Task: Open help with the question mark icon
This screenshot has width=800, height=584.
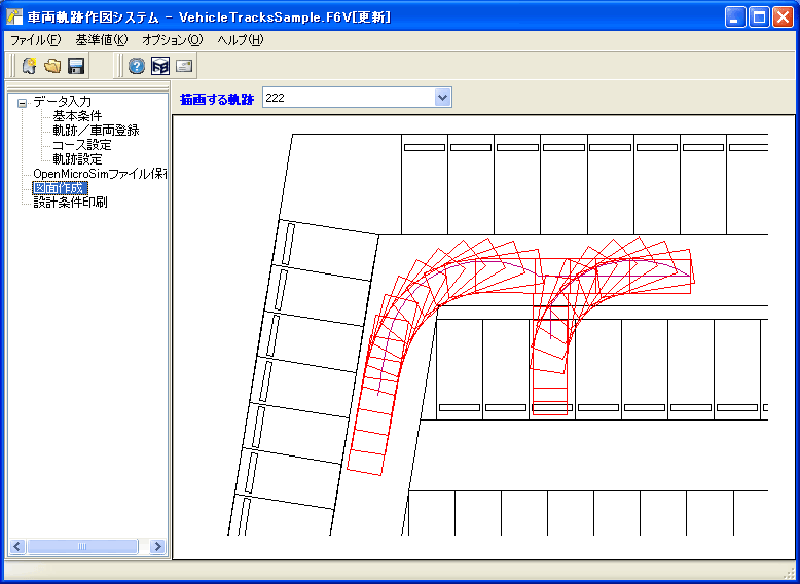Action: (x=137, y=66)
